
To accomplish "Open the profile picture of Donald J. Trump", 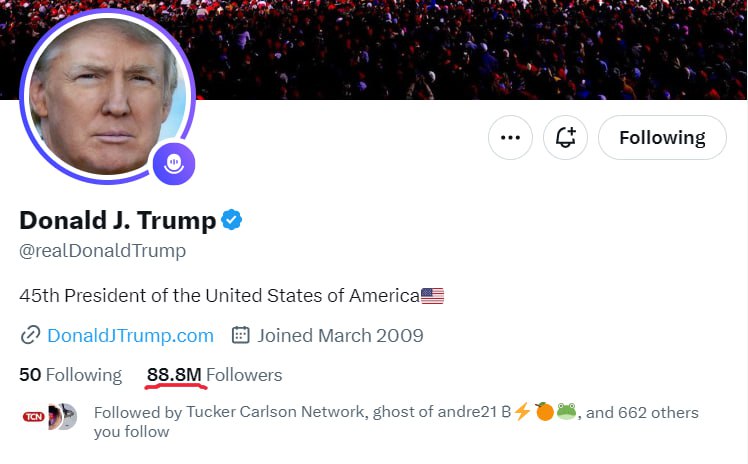I will 107,96.
